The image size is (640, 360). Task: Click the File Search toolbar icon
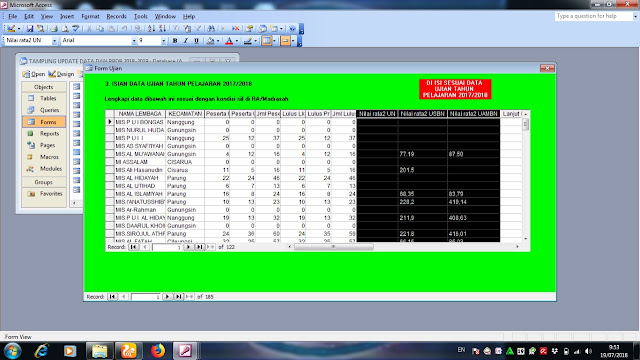pyautogui.click(x=40, y=29)
